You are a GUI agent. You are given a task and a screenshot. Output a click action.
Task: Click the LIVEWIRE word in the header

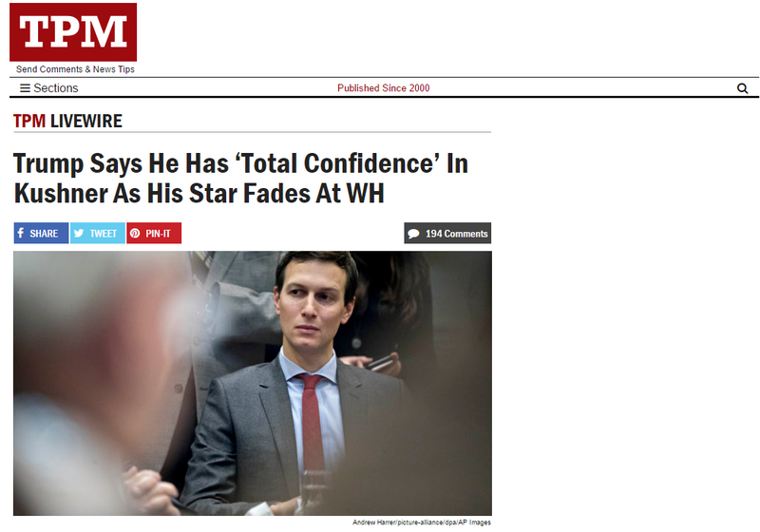(86, 122)
